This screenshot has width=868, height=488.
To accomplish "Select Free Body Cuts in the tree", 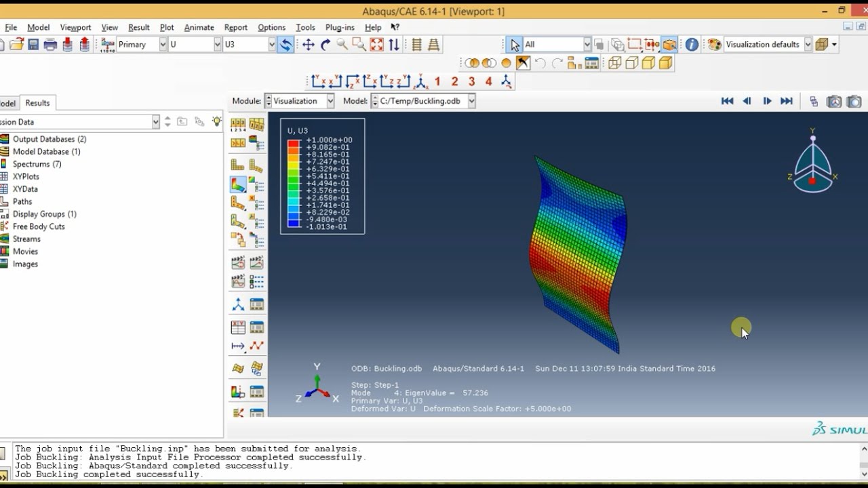I will [x=39, y=226].
